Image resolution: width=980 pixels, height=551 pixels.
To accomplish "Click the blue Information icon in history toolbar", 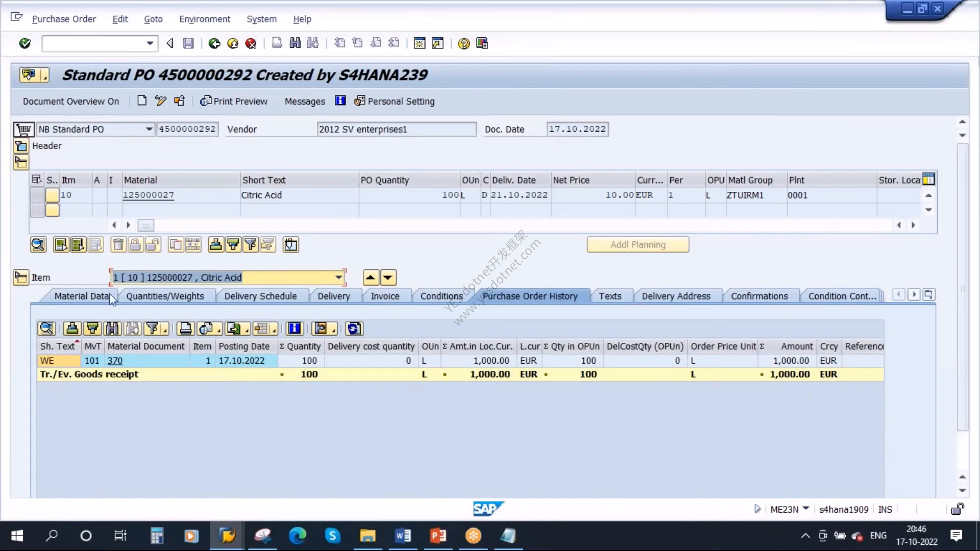I will point(295,329).
